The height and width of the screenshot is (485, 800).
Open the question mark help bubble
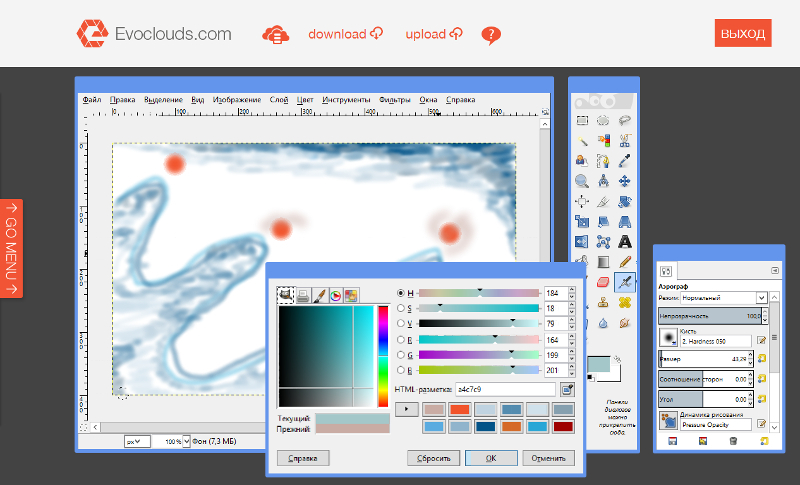(x=491, y=35)
